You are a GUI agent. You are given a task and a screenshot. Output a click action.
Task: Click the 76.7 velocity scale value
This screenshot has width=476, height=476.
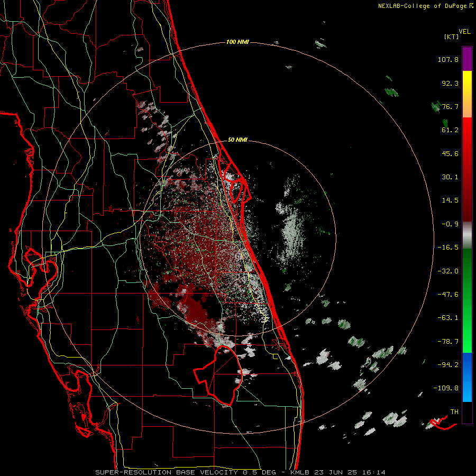pos(450,106)
